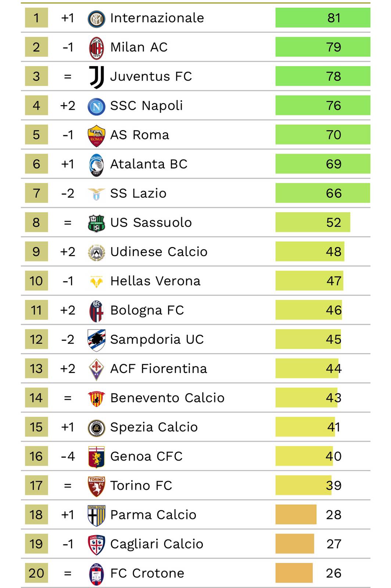Click the Udinese Calcio team name
The height and width of the screenshot is (588, 391).
(x=159, y=252)
